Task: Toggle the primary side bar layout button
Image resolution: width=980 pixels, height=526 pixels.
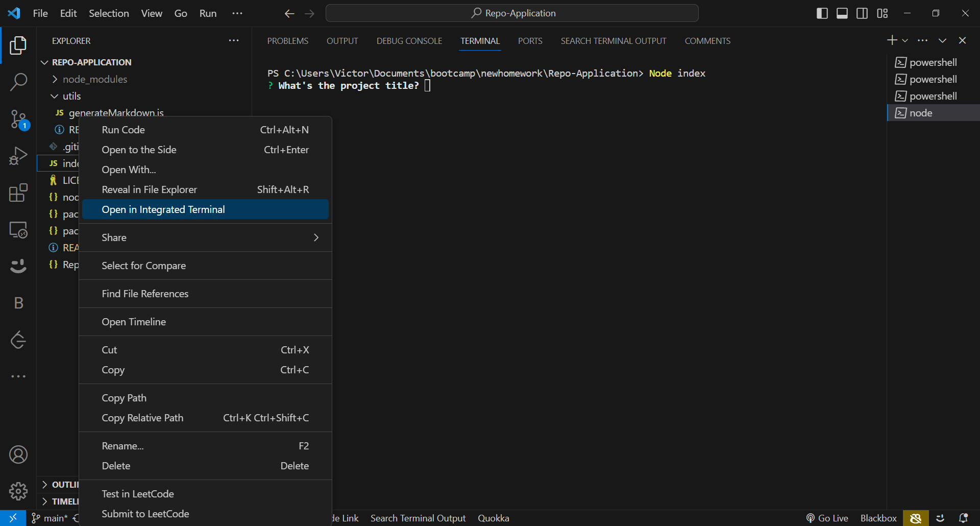Action: click(x=822, y=13)
